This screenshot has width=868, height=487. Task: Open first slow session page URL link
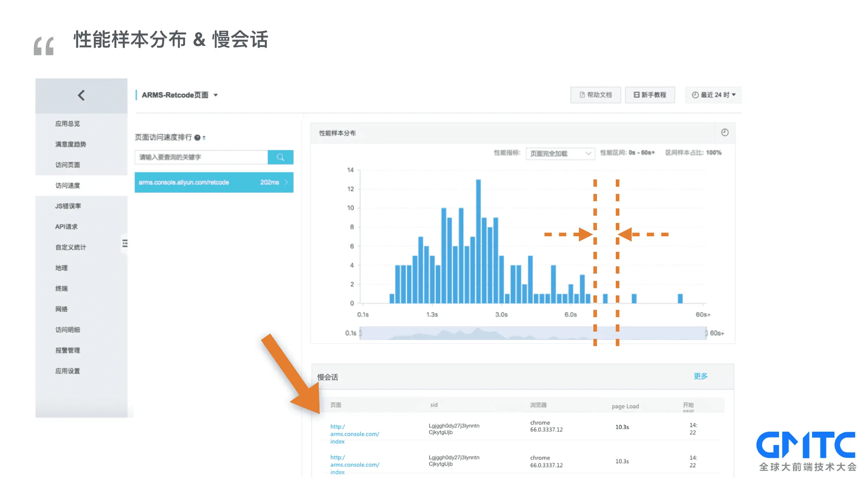[x=354, y=434]
